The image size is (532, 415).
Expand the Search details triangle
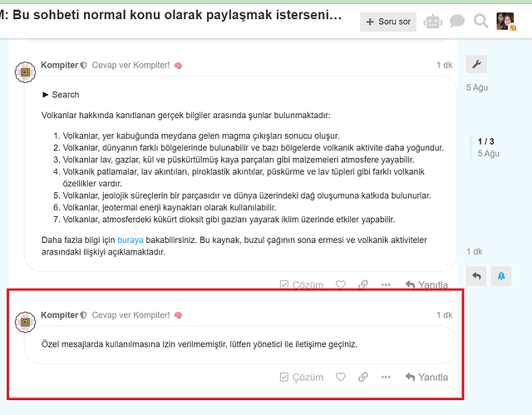click(x=45, y=95)
